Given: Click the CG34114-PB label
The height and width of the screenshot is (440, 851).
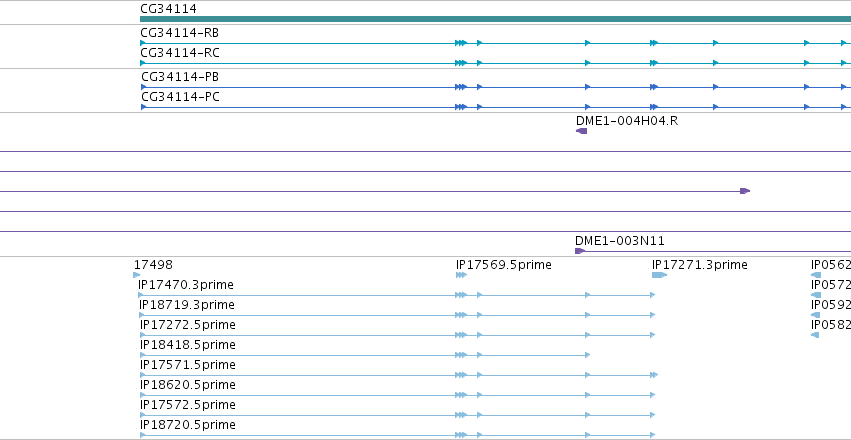Looking at the screenshot, I should pyautogui.click(x=180, y=77).
